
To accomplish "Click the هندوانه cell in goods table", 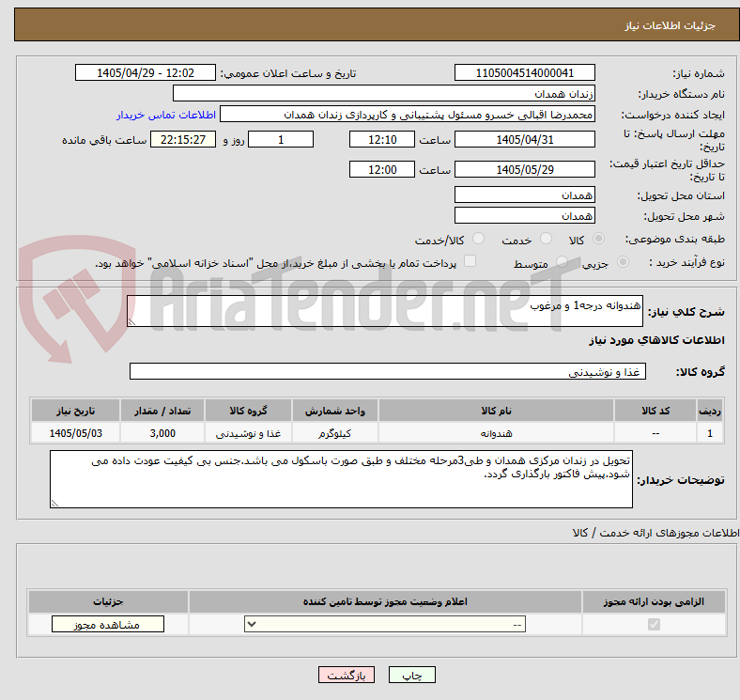I will (496, 433).
